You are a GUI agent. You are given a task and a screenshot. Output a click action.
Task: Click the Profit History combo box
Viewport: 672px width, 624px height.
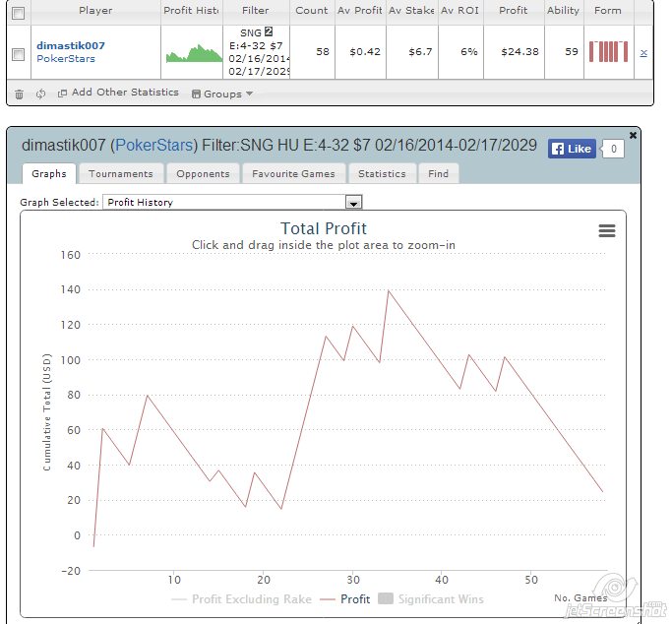232,202
